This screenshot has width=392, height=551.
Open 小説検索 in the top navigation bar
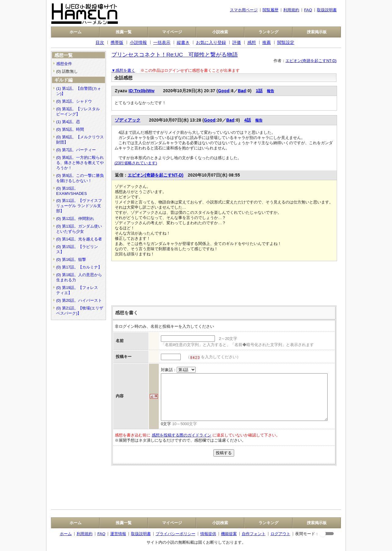[x=220, y=32]
